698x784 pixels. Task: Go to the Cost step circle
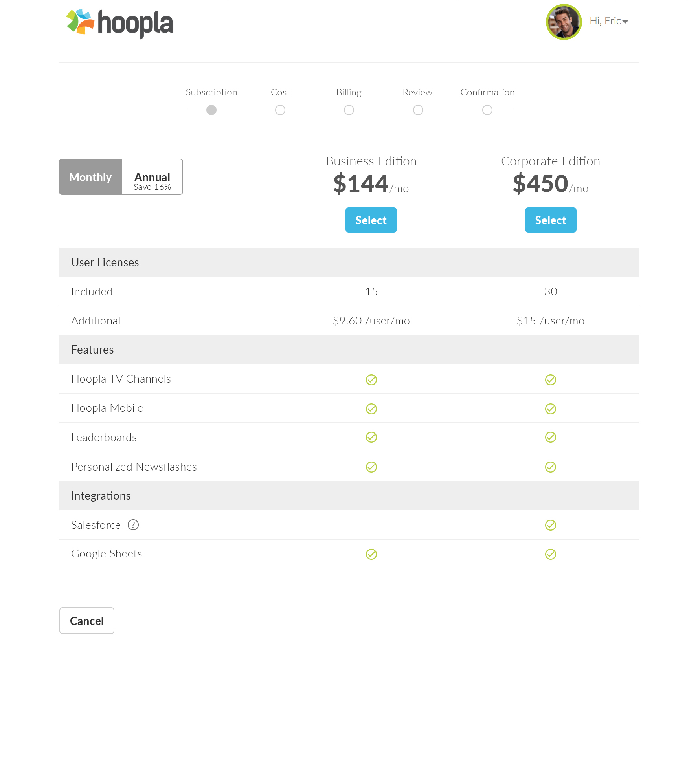tap(280, 110)
